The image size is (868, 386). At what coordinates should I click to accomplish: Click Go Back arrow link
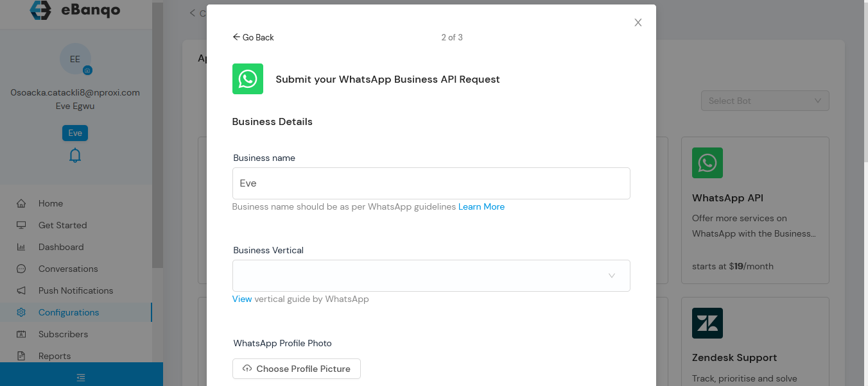click(253, 37)
